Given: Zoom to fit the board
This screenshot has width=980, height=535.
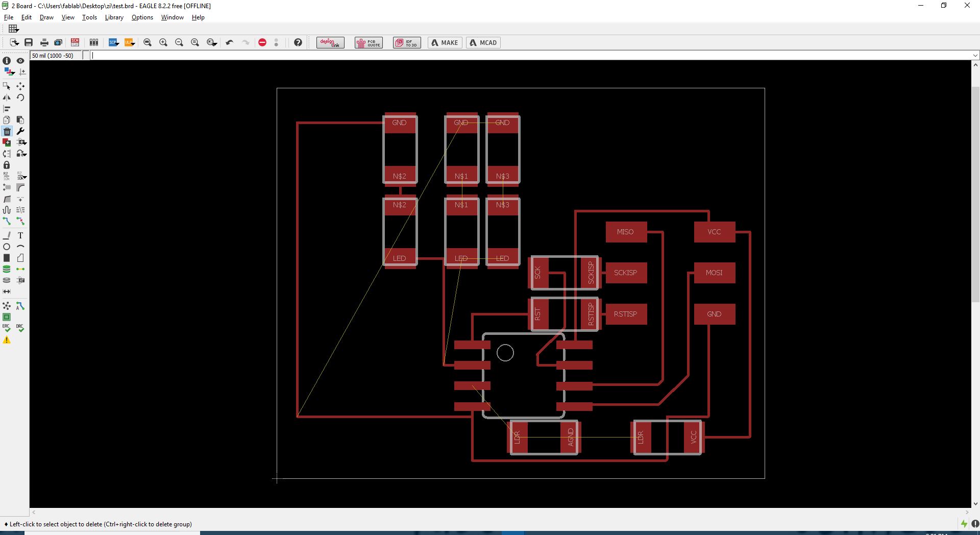Looking at the screenshot, I should (148, 43).
